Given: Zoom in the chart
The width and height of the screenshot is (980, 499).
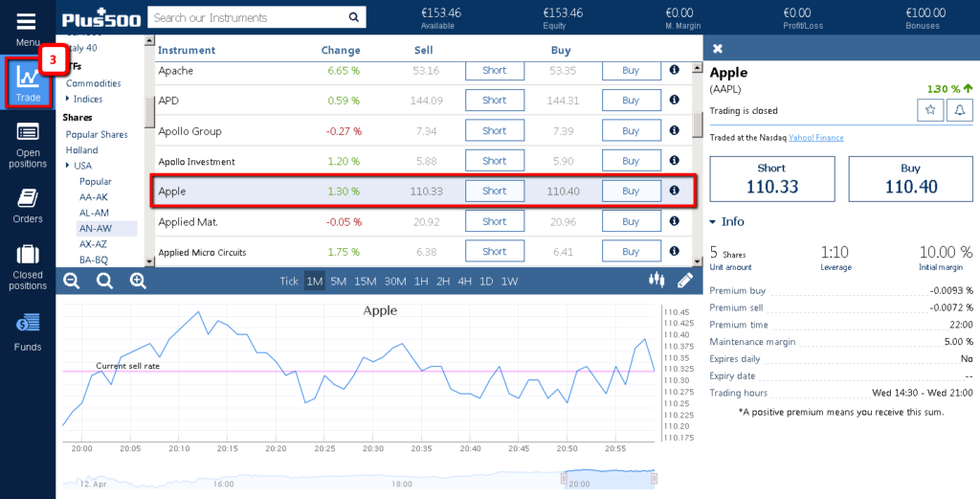Looking at the screenshot, I should click(x=138, y=281).
